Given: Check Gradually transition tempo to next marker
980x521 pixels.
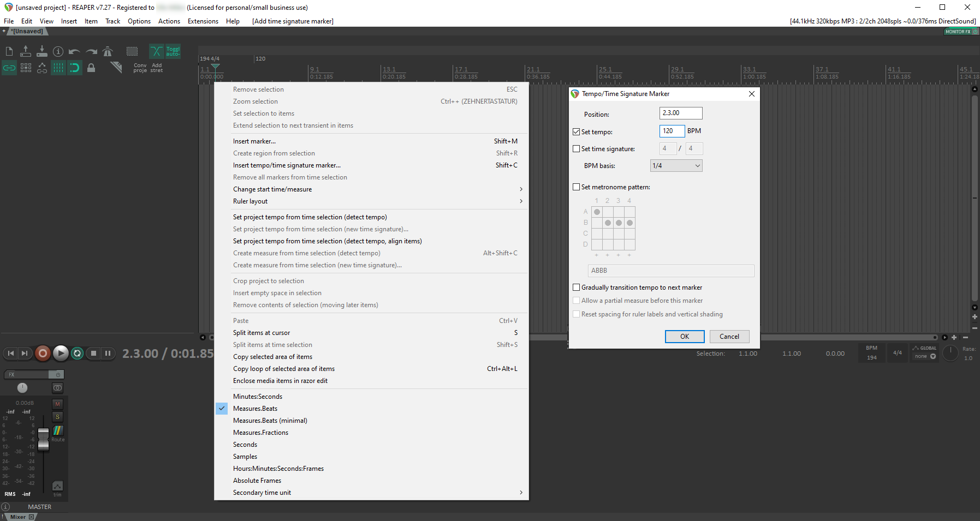Looking at the screenshot, I should [576, 288].
